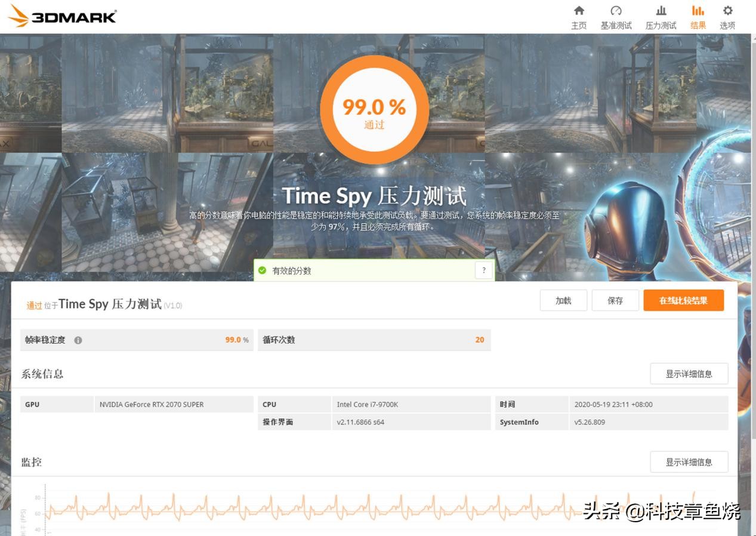Click the green checkmark next to 有效的分数

pos(263,270)
